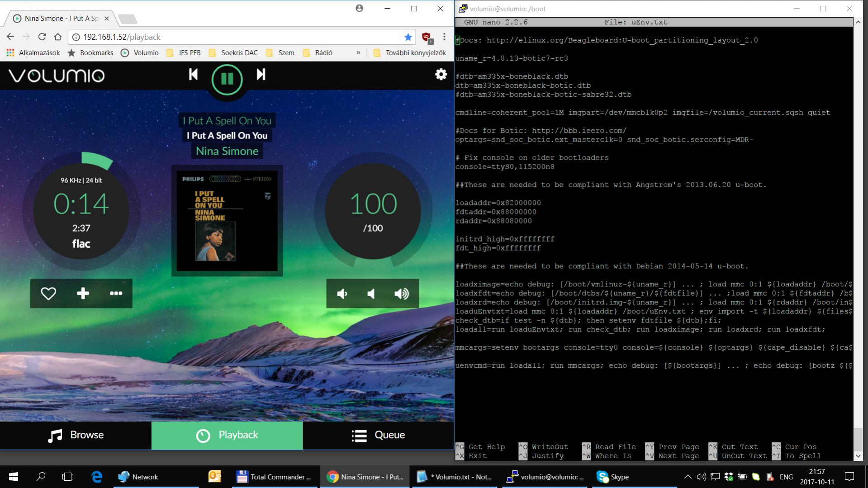Close the Nina Simone browser tab
Image resolution: width=868 pixels, height=488 pixels.
coord(107,19)
